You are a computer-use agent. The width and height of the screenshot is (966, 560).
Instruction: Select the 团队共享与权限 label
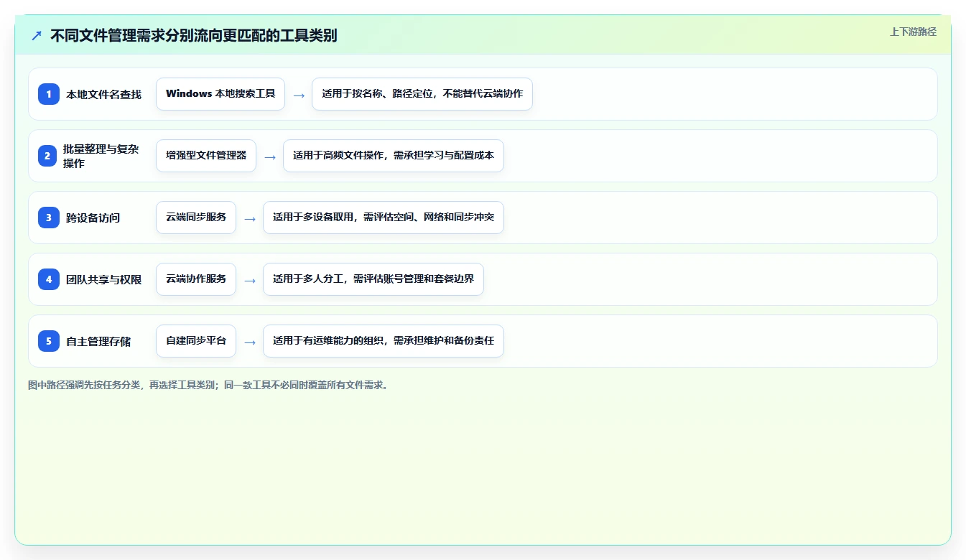tap(103, 279)
